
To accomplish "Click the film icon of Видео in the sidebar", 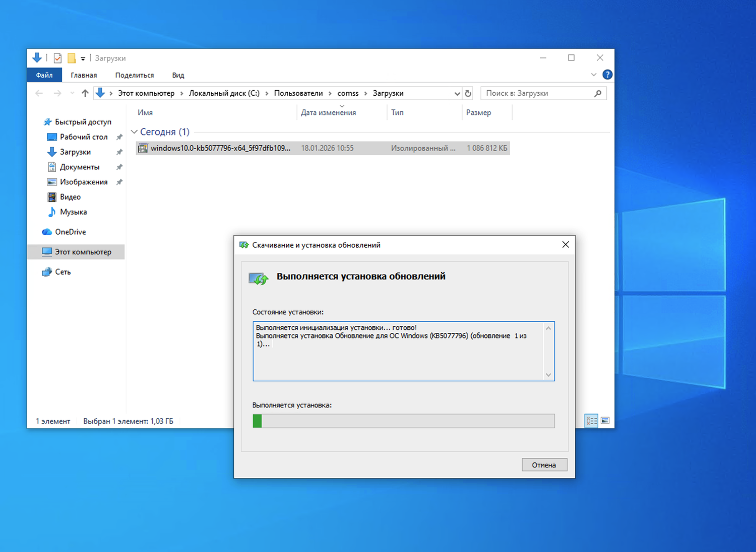I will (52, 197).
